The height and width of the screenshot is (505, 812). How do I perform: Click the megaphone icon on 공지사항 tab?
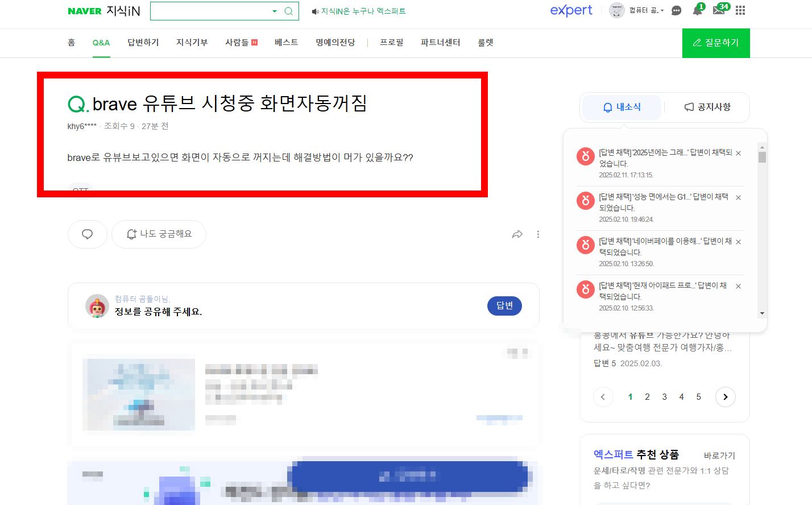[689, 107]
